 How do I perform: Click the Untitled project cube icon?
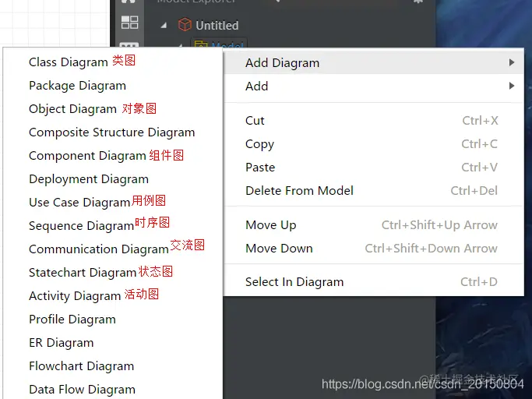(x=185, y=24)
